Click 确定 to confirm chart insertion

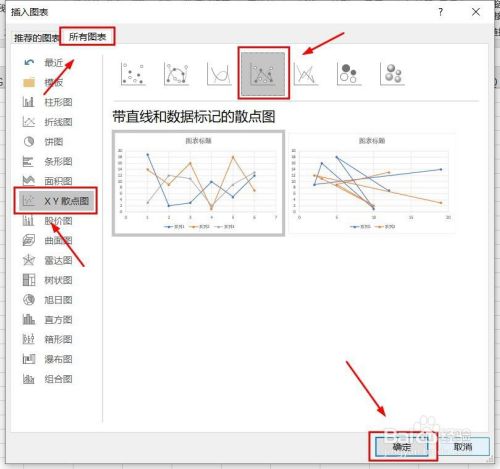click(402, 447)
